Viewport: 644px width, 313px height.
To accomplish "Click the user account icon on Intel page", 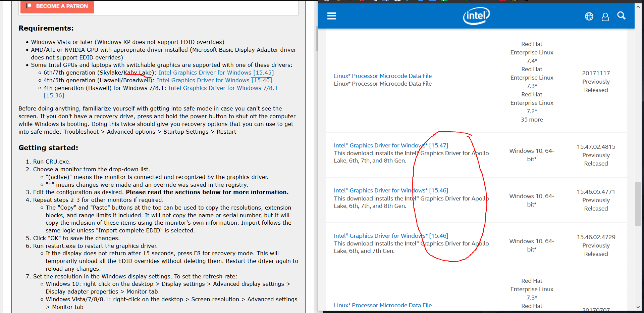I will coord(605,17).
